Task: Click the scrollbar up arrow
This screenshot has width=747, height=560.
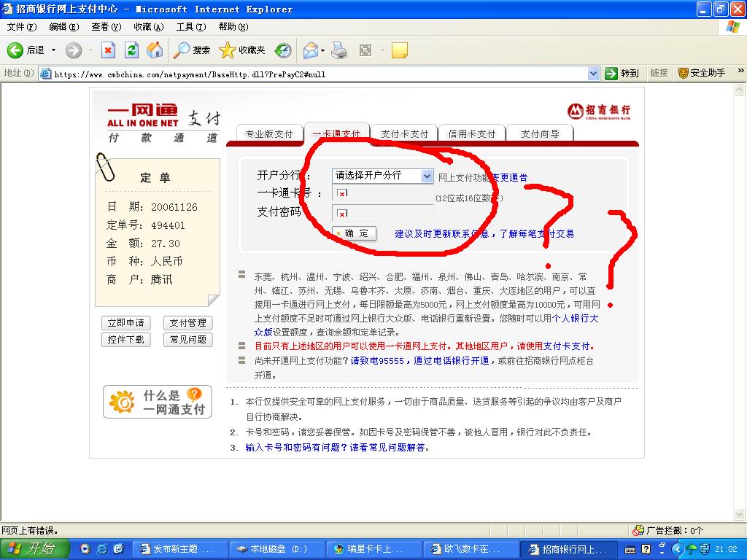Action: tap(740, 89)
